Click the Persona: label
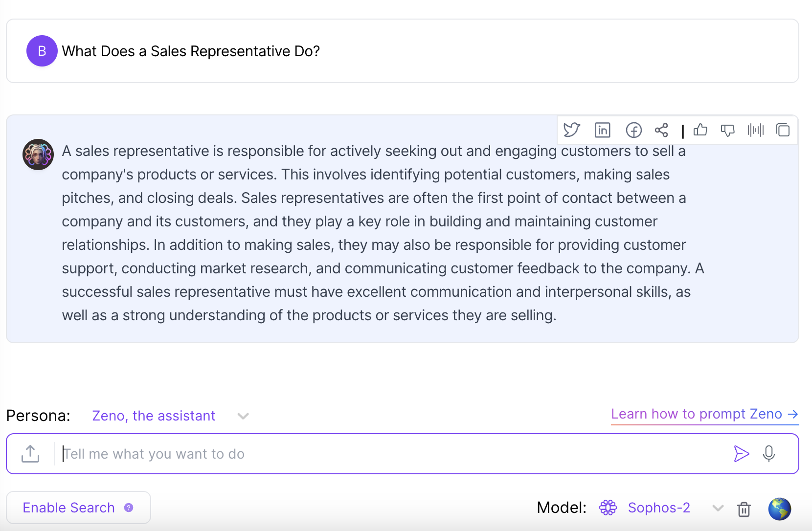This screenshot has height=531, width=812. (38, 416)
